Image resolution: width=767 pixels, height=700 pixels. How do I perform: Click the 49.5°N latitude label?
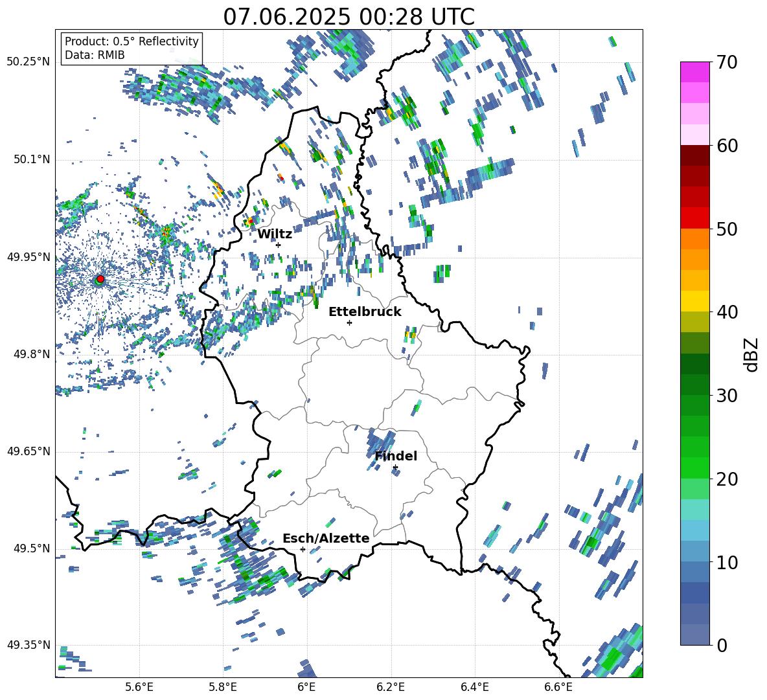point(31,548)
